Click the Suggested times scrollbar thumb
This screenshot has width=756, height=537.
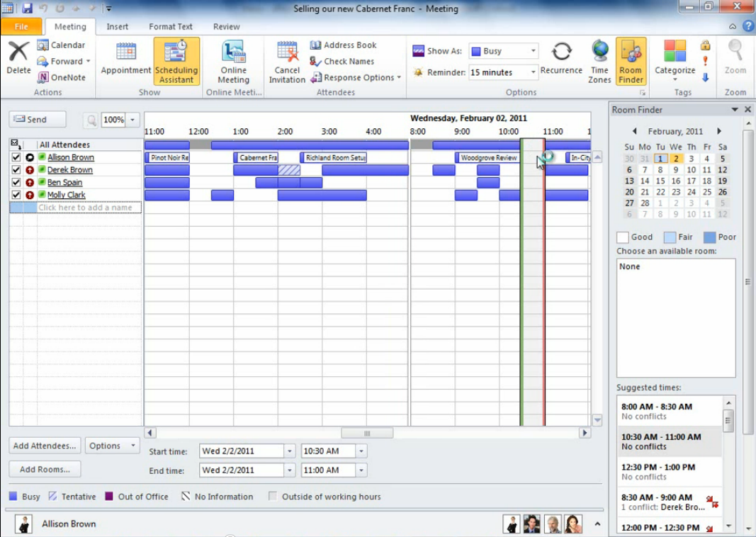pos(728,420)
